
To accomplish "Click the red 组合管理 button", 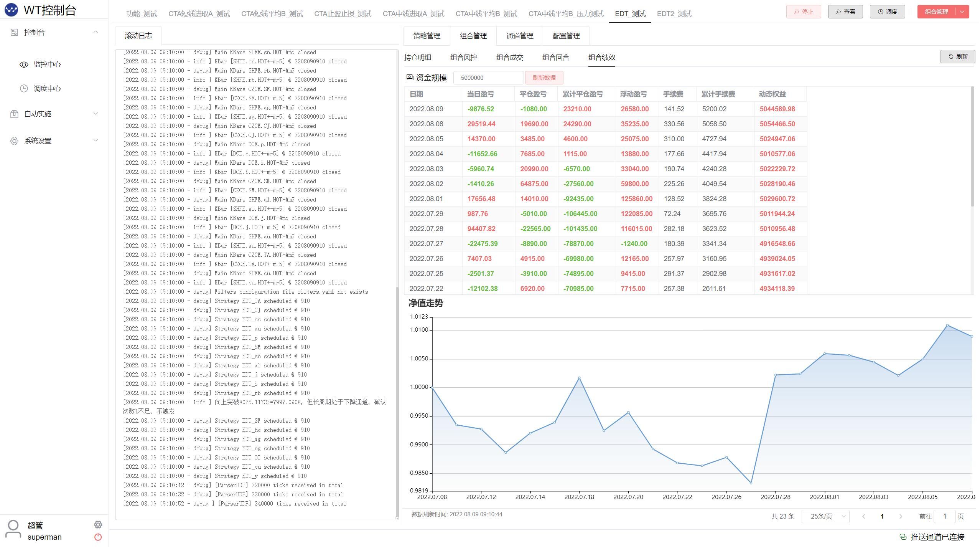I will click(x=936, y=12).
